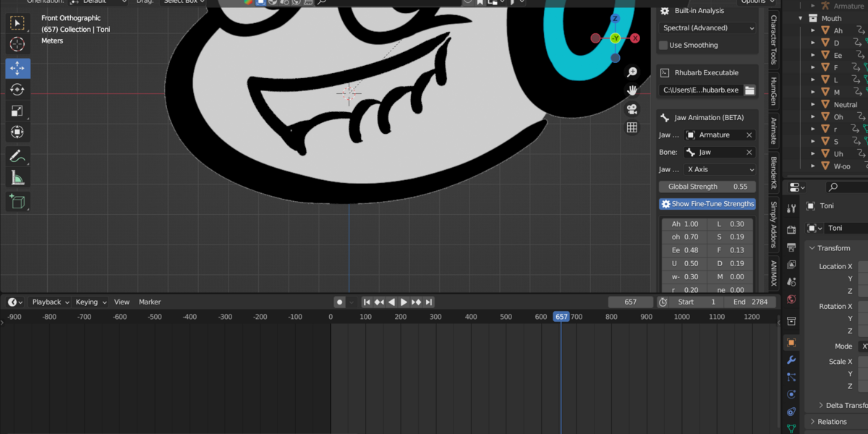Image resolution: width=868 pixels, height=434 pixels.
Task: Click the Add Cube tool
Action: tap(17, 201)
